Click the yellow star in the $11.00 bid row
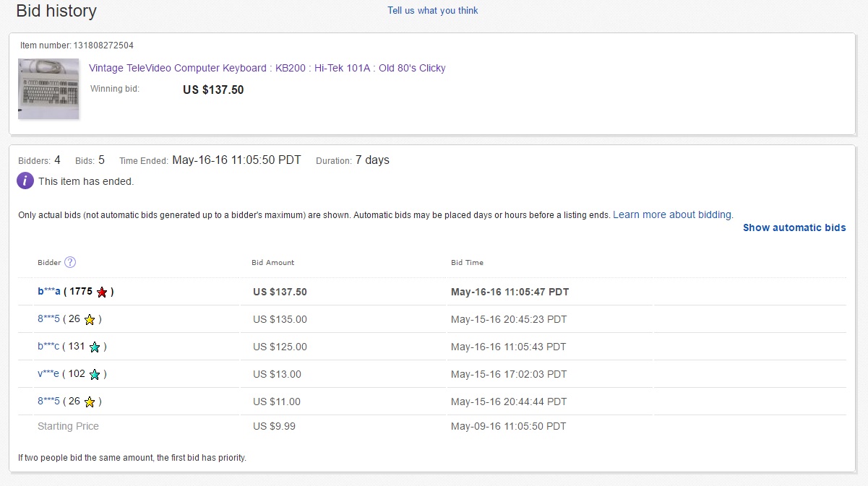 coord(90,402)
